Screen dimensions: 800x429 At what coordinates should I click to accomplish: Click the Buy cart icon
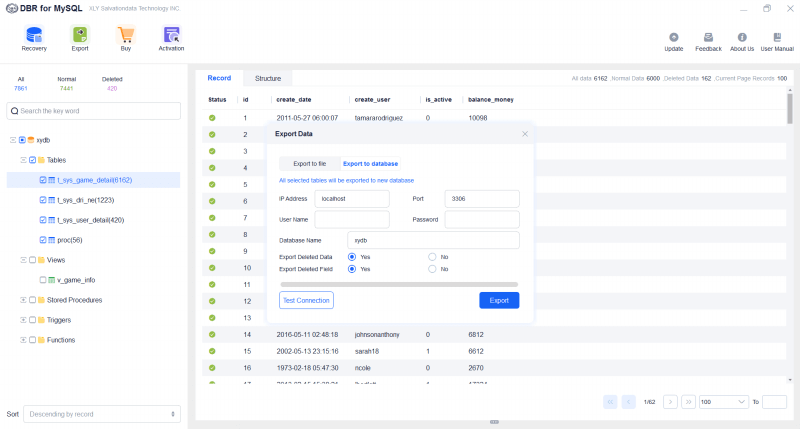125,35
